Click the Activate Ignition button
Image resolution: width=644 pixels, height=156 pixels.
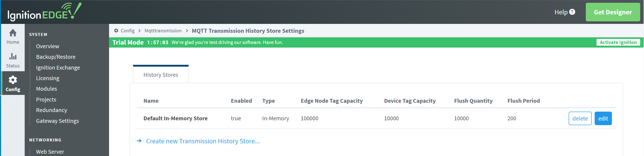(x=618, y=42)
